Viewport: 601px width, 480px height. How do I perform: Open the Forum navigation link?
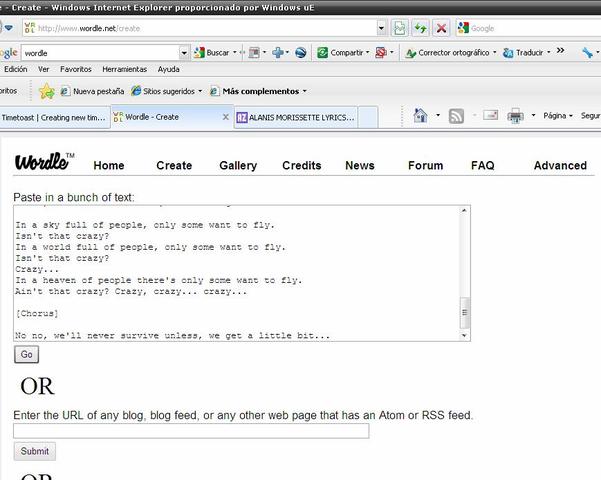(x=425, y=165)
